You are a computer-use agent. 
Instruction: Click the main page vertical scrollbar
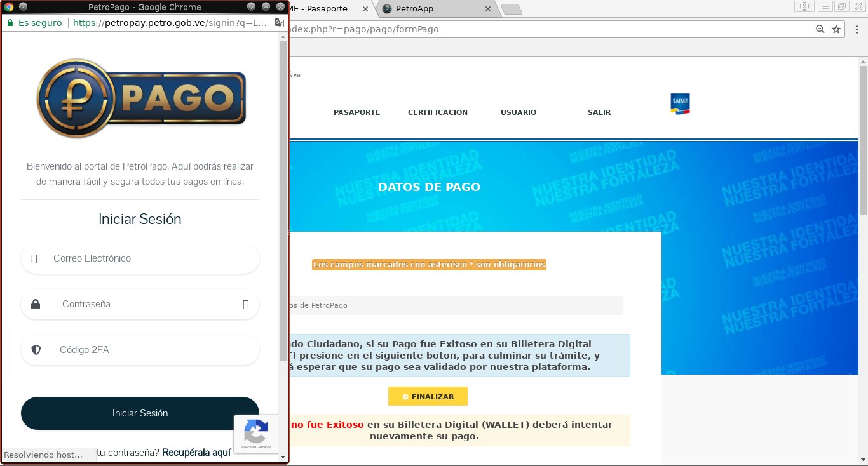864,140
